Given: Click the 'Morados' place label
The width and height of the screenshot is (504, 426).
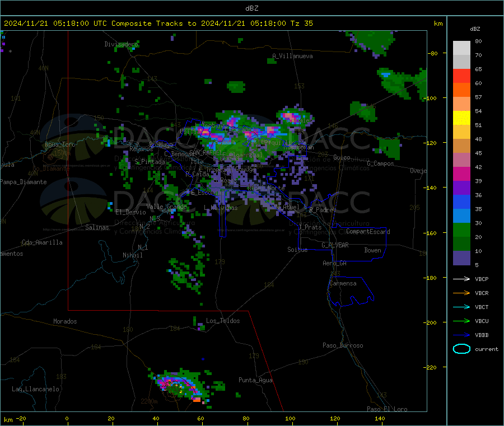Looking at the screenshot, I should click(x=65, y=321).
